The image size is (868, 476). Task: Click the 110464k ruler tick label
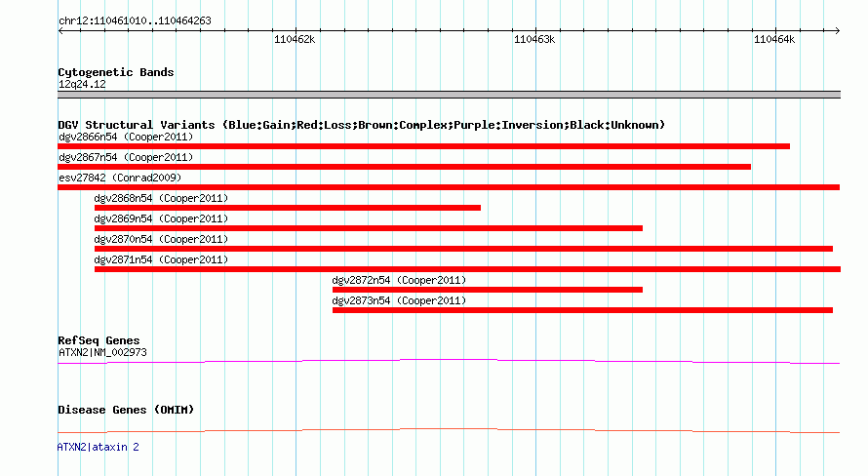point(774,39)
